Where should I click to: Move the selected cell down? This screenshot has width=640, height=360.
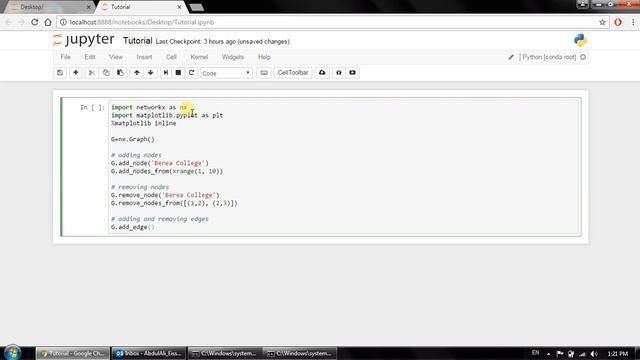click(x=151, y=73)
